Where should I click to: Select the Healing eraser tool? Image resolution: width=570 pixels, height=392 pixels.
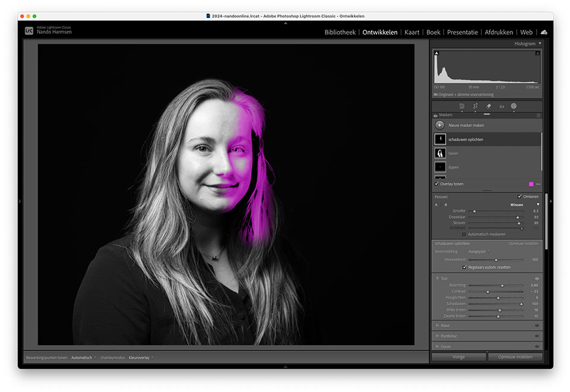point(489,106)
